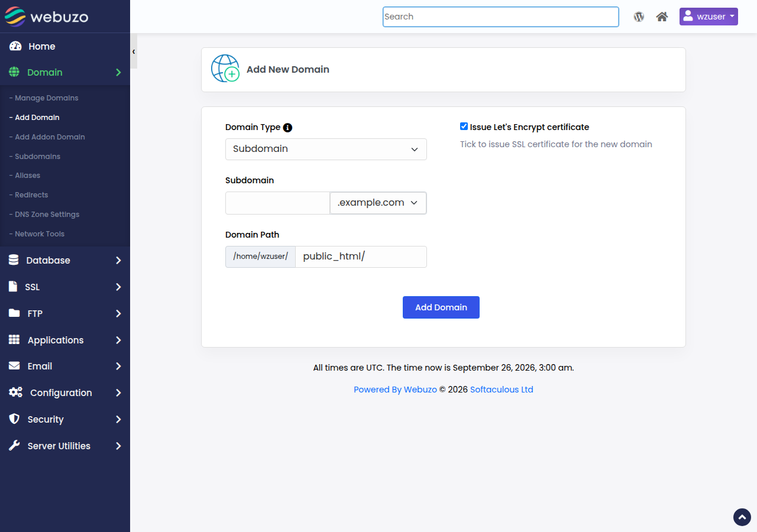Go to Subdomains menu item

coord(34,157)
